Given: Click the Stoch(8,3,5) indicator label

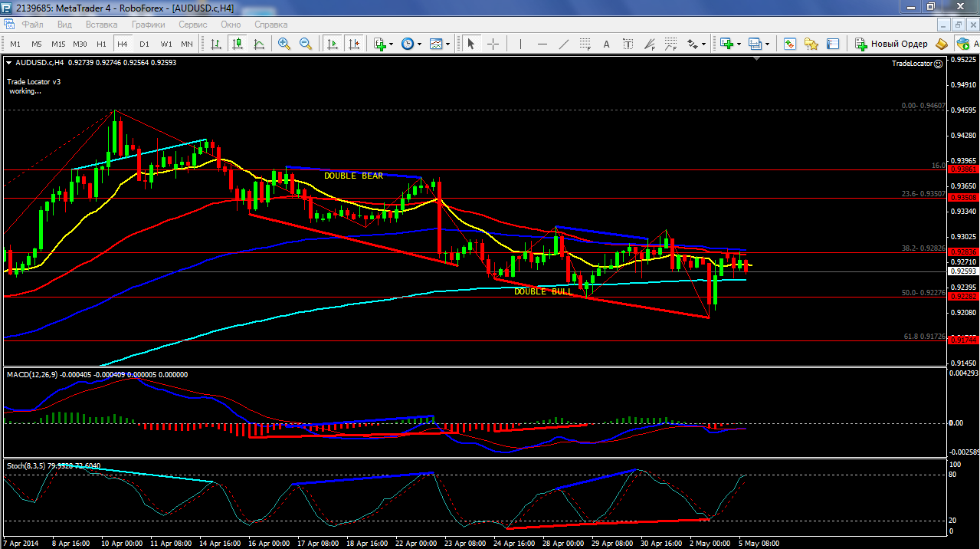Looking at the screenshot, I should pos(25,465).
